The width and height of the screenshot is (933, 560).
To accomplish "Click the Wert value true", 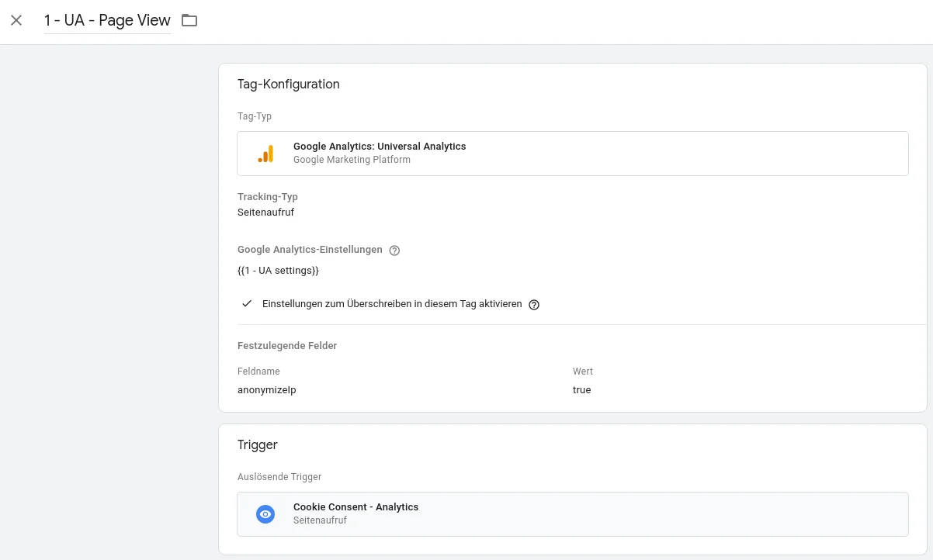I will (x=581, y=389).
